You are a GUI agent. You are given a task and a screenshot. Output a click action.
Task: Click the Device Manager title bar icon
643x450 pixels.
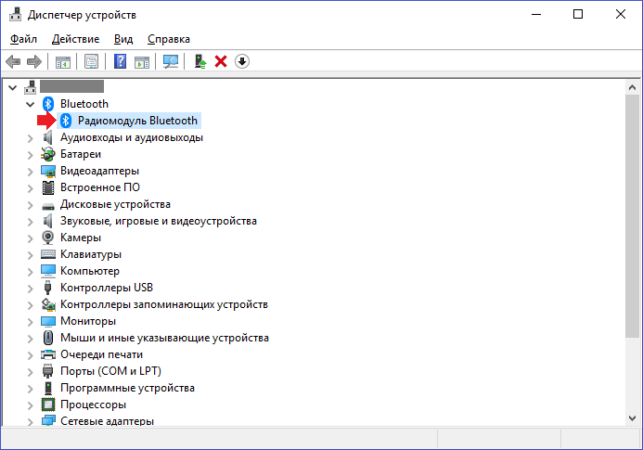15,14
